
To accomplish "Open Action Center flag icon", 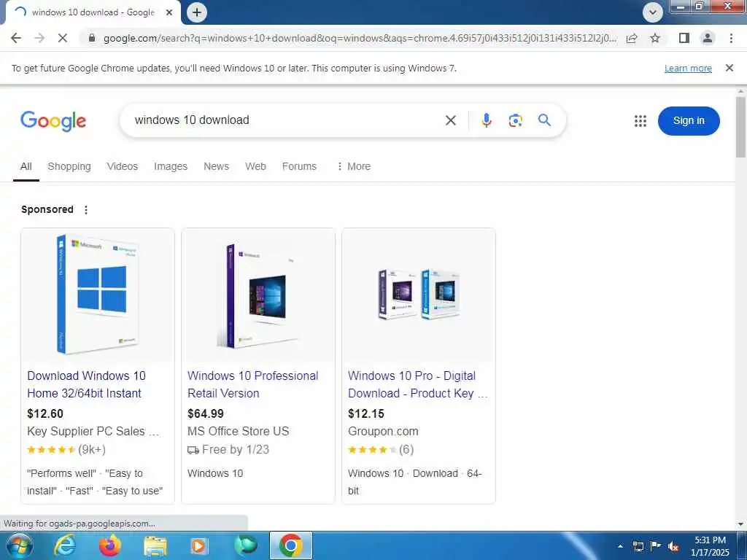I will click(656, 546).
